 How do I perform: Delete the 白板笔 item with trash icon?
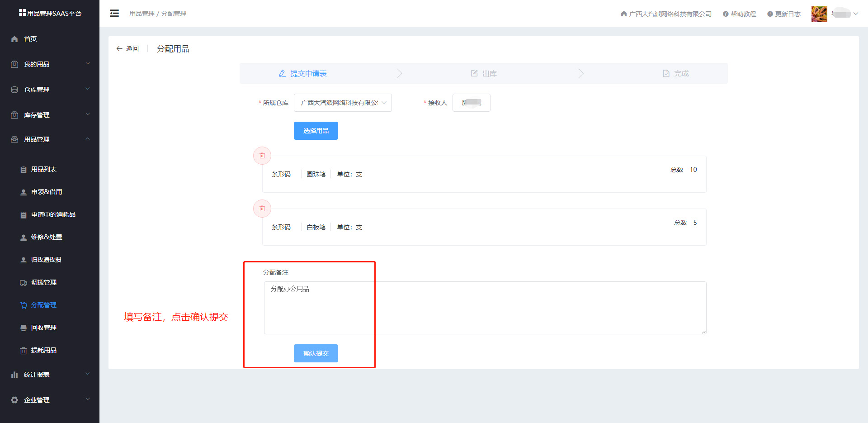coord(262,209)
